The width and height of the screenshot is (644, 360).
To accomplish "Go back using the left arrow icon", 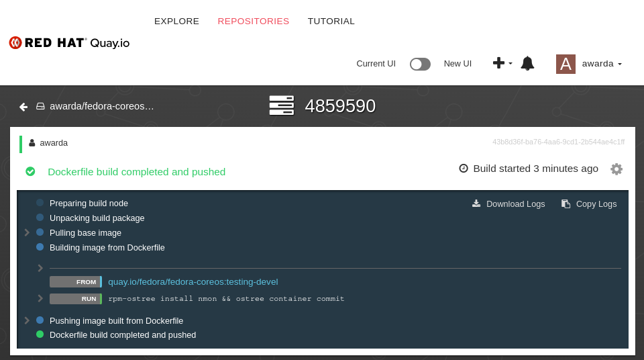I will point(23,107).
